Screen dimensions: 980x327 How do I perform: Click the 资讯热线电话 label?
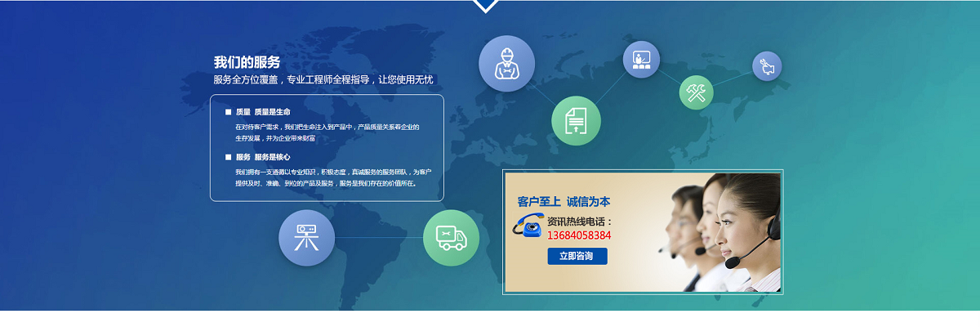[x=579, y=221]
